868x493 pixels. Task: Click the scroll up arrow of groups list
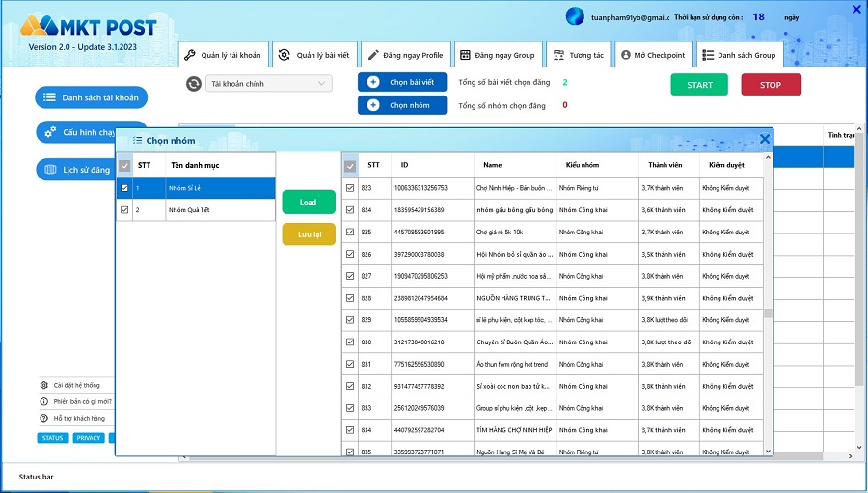pos(768,158)
